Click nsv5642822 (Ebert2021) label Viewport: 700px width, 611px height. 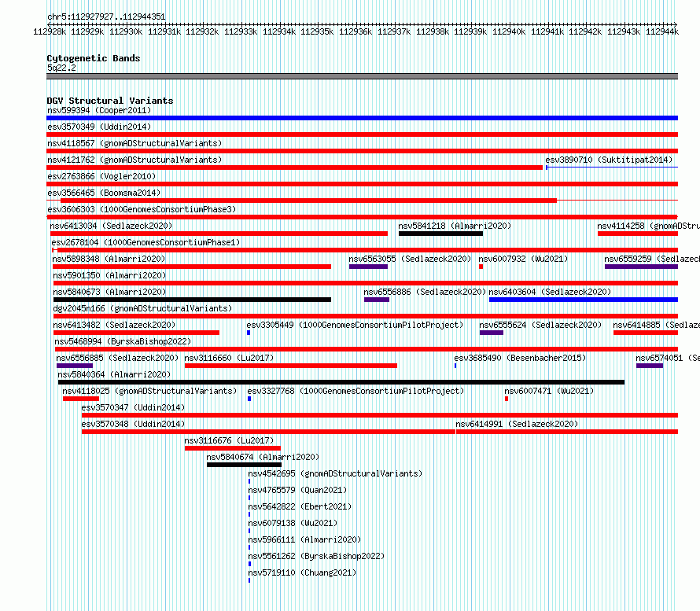tap(300, 506)
